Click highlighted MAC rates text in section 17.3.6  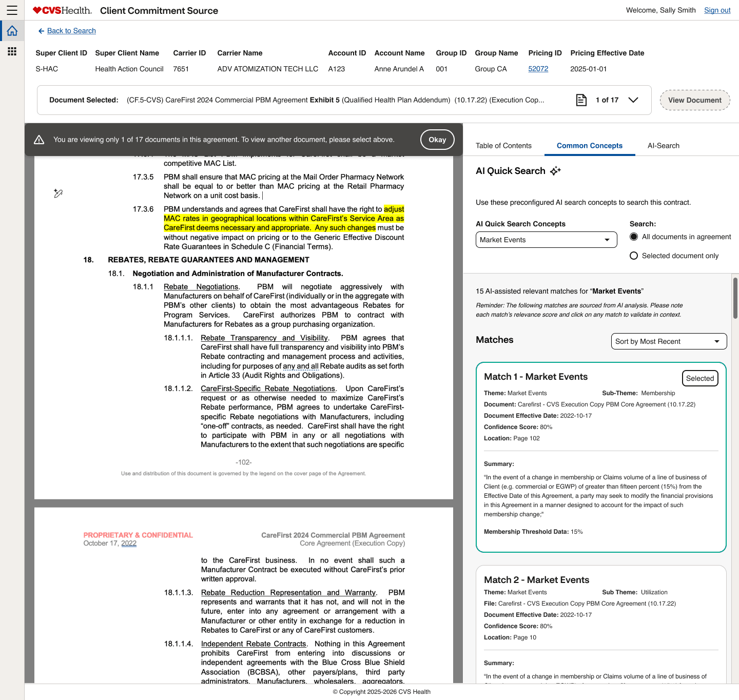[284, 219]
